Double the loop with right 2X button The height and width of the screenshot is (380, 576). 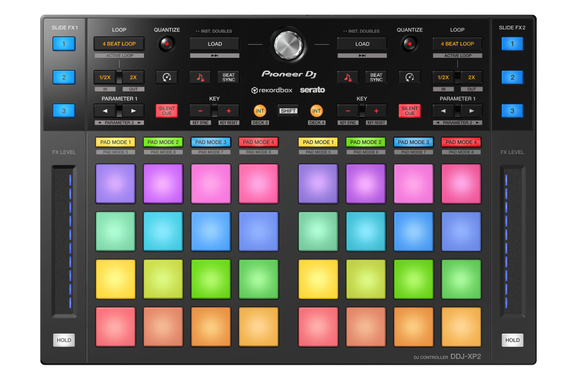(471, 77)
